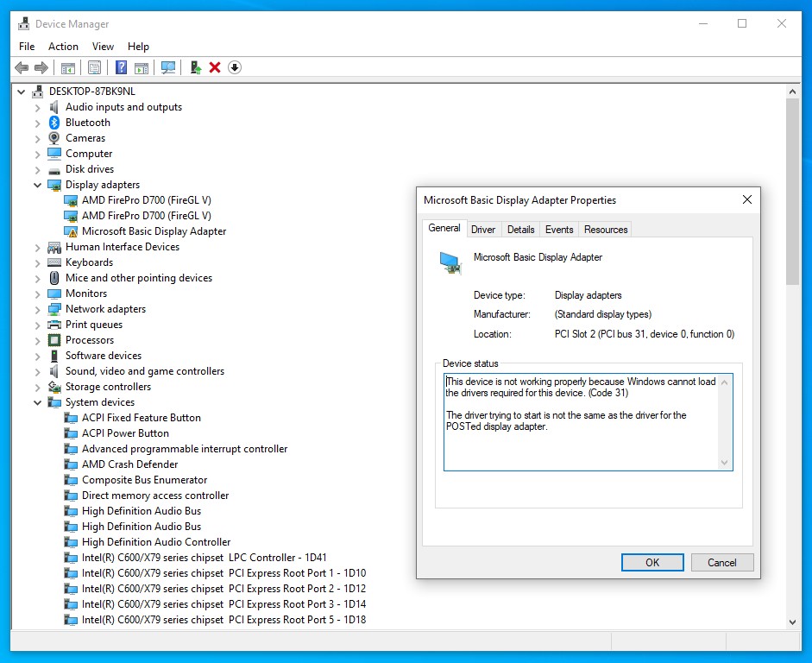Close the Adapter Properties dialog
The image size is (812, 663).
746,200
